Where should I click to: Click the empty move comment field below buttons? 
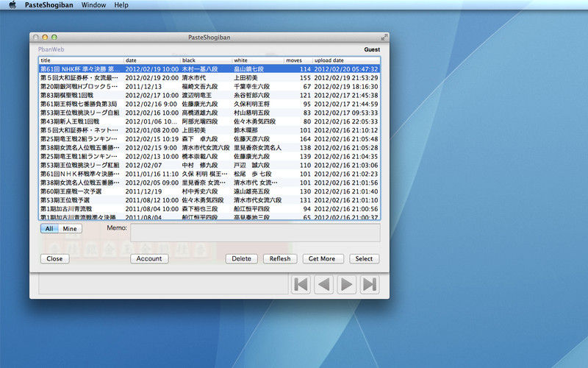click(163, 284)
